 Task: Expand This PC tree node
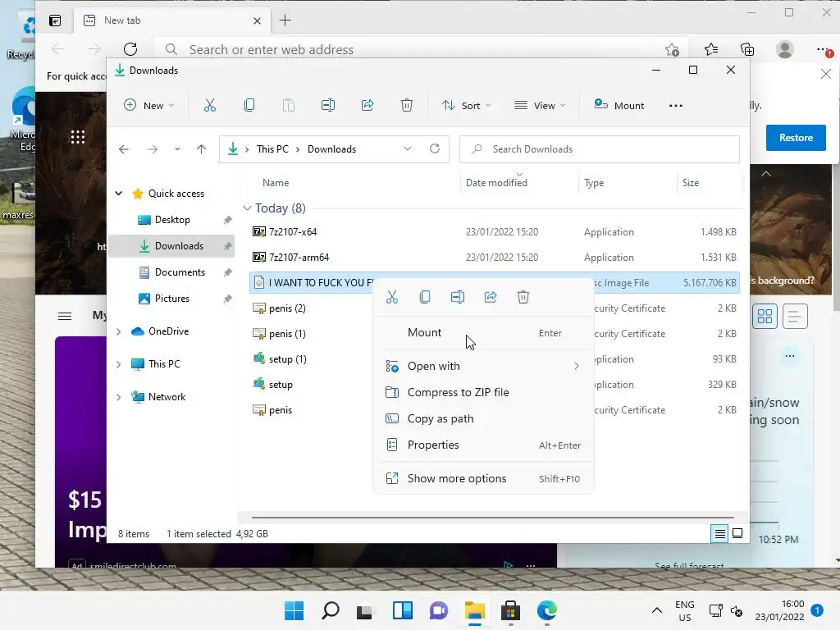(x=119, y=364)
